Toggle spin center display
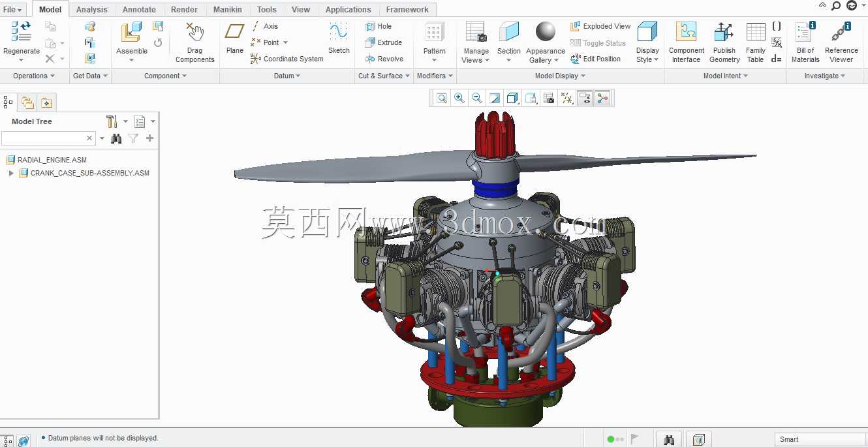The width and height of the screenshot is (868, 447). pyautogui.click(x=602, y=98)
